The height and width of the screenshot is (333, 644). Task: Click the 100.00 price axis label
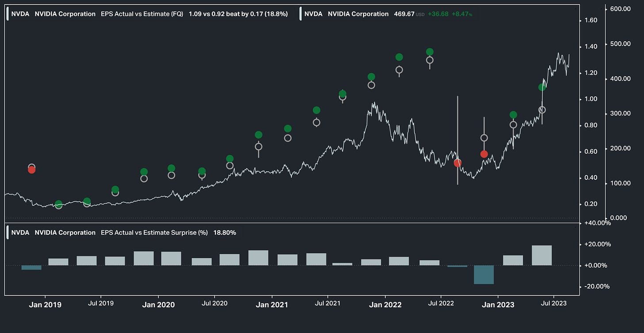point(621,183)
